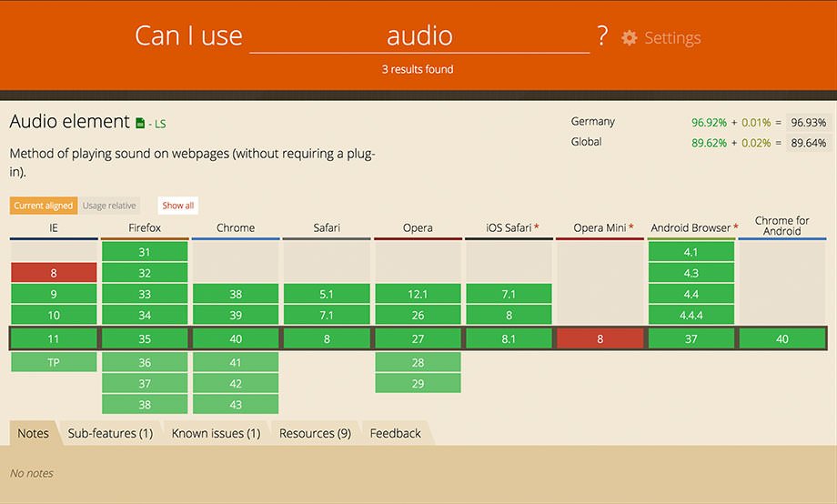Select the Opera 26 cell
Screen dimensions: 837x504
pyautogui.click(x=418, y=315)
